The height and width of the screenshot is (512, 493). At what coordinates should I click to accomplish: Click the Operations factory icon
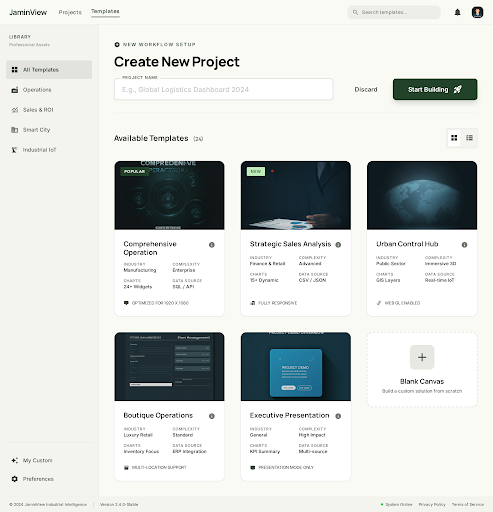point(15,90)
